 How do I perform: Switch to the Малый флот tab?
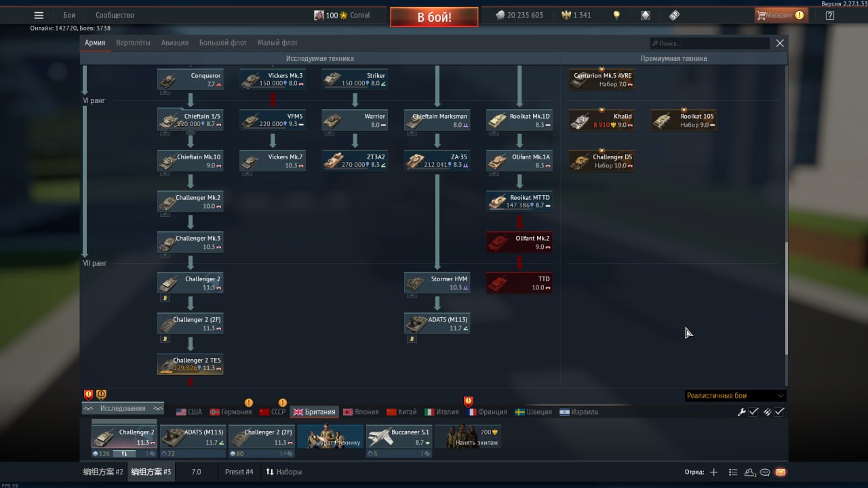[277, 43]
